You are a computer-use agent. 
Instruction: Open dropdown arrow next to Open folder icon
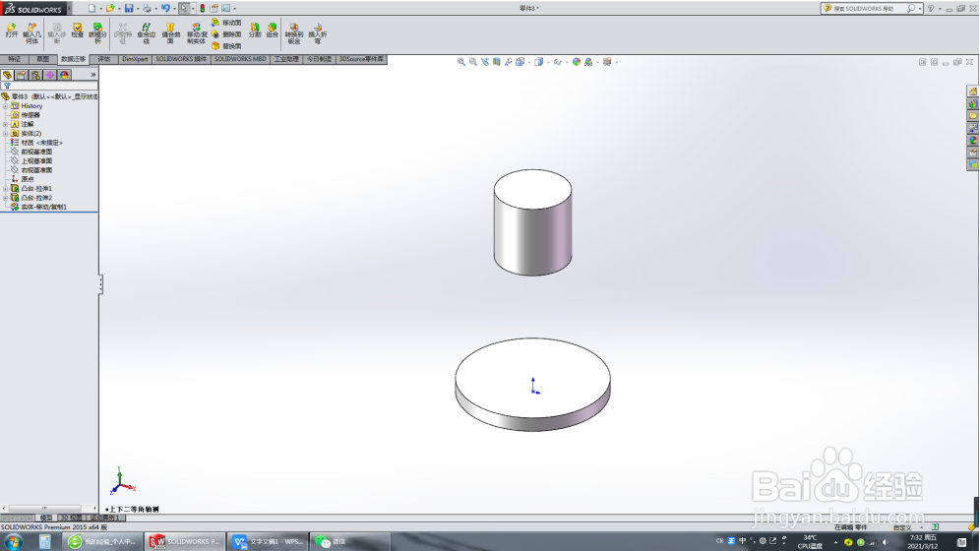point(119,9)
